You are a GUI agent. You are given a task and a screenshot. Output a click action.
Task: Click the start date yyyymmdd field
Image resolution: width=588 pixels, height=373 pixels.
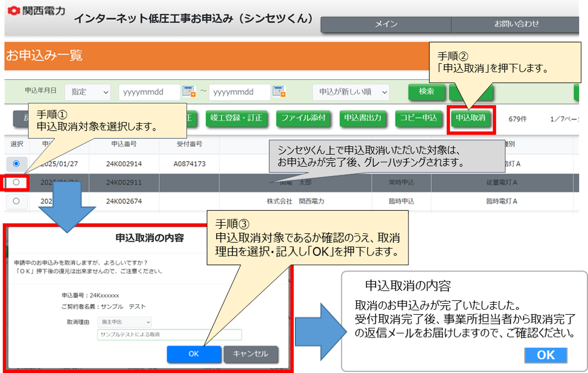coord(149,92)
